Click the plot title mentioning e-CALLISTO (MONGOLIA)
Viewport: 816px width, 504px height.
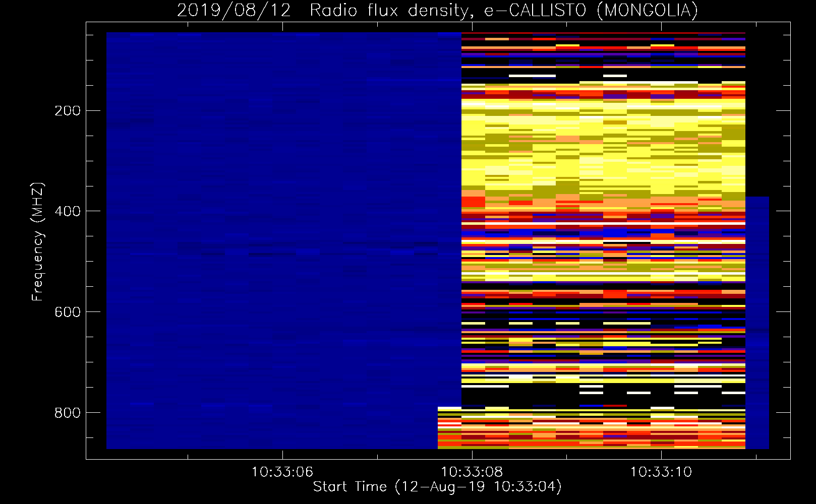(437, 10)
